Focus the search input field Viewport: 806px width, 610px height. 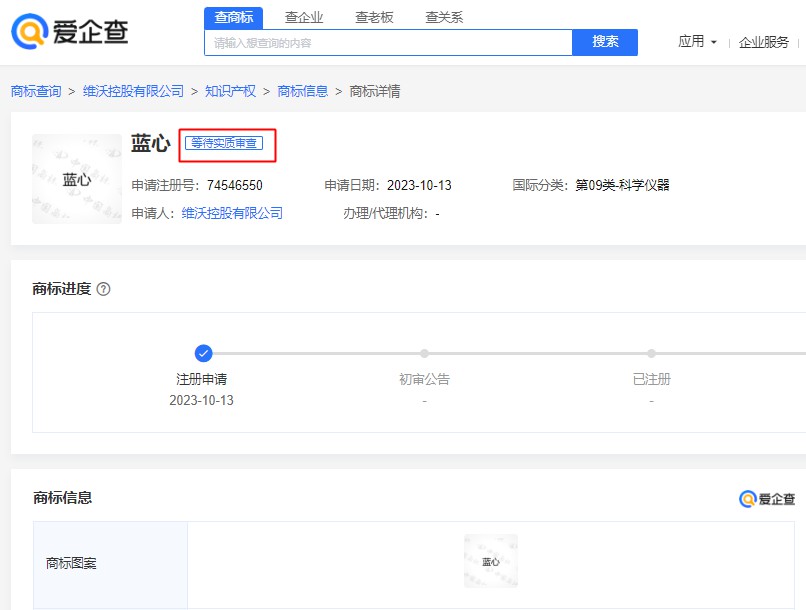click(388, 42)
